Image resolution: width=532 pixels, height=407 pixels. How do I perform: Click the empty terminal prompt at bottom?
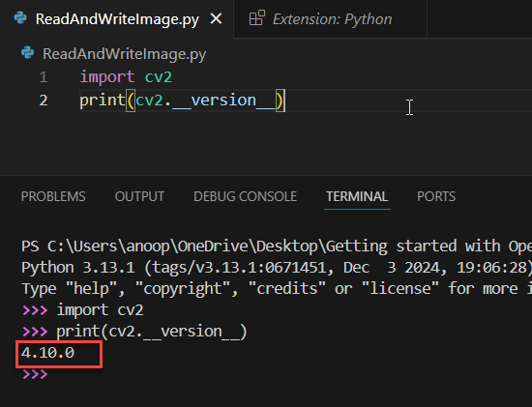coord(35,374)
